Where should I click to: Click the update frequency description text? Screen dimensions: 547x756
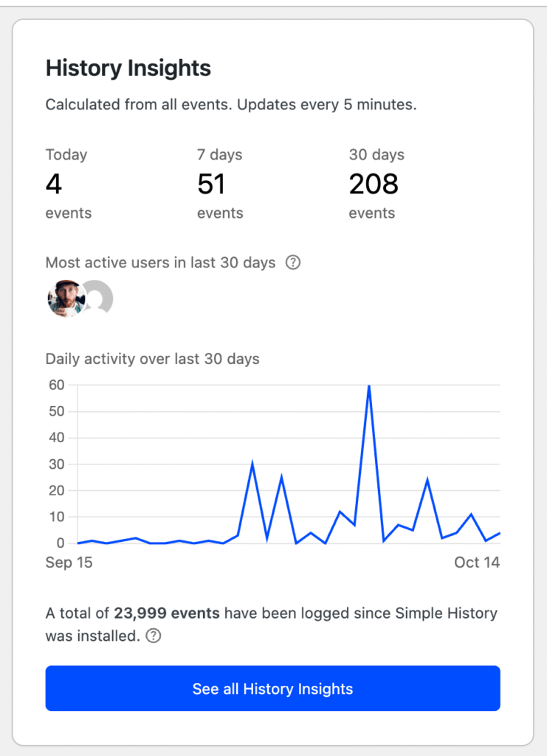coord(231,105)
